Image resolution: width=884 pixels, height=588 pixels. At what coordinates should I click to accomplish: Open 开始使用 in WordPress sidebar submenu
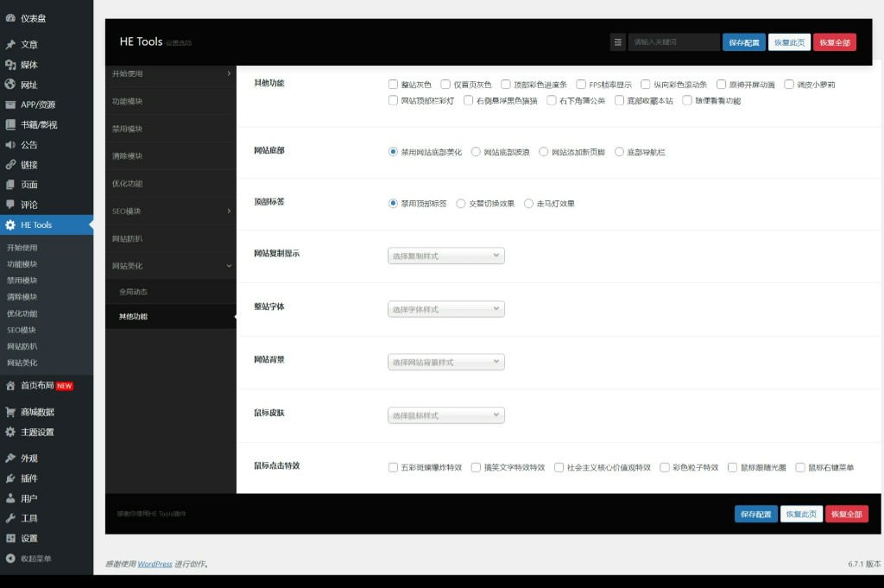22,248
